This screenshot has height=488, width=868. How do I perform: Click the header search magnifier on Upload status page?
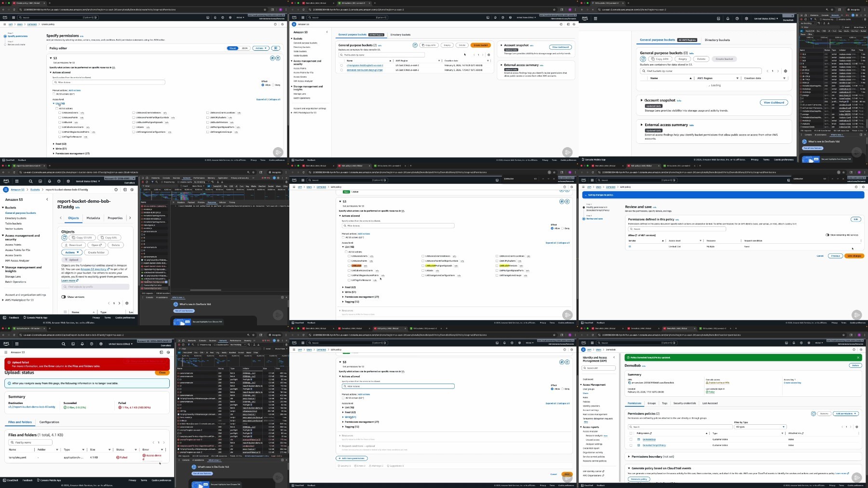(63, 344)
